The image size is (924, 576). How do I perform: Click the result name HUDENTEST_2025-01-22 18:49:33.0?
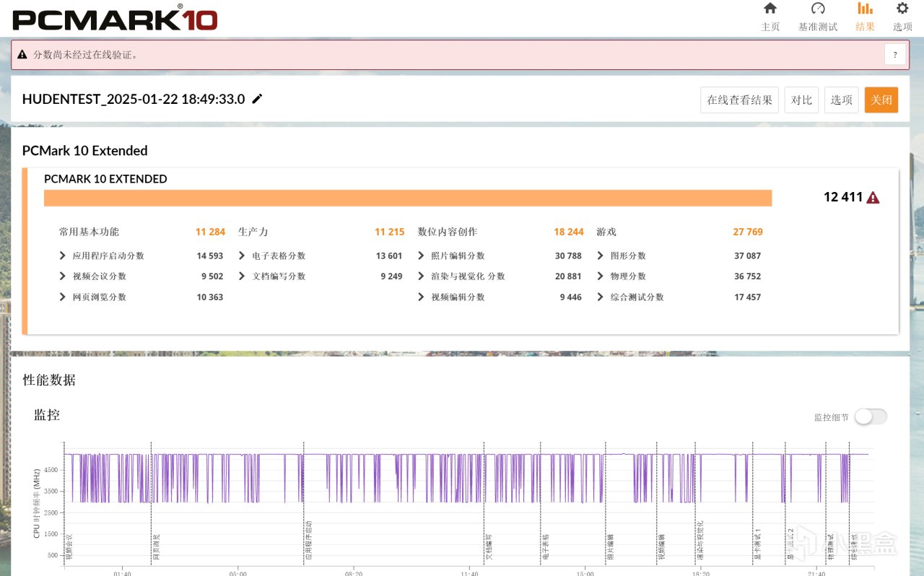[x=134, y=99]
